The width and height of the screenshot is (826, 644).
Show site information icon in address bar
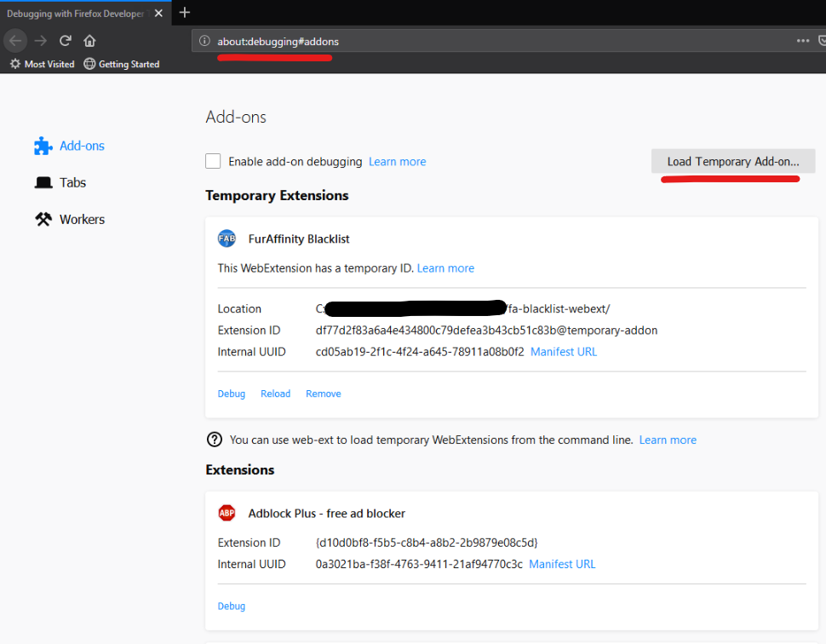[x=204, y=41]
